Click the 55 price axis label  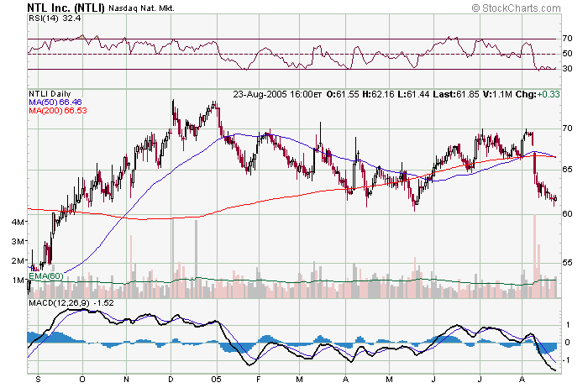pyautogui.click(x=567, y=262)
